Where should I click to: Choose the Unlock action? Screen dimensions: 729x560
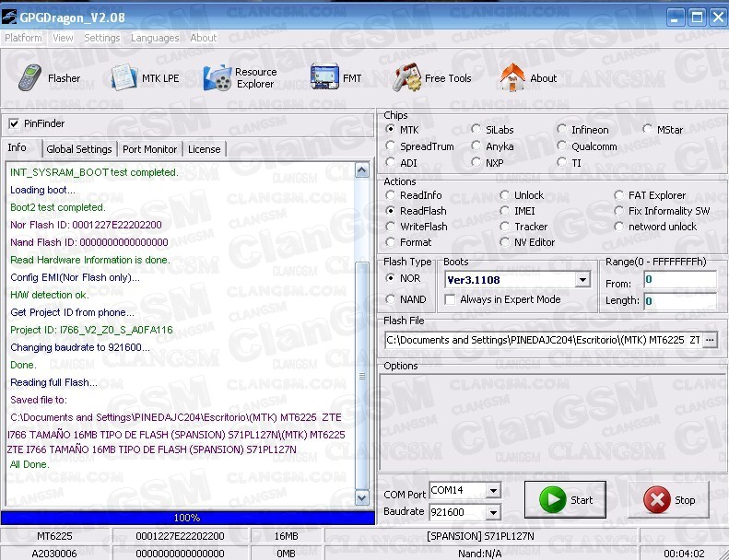click(504, 195)
